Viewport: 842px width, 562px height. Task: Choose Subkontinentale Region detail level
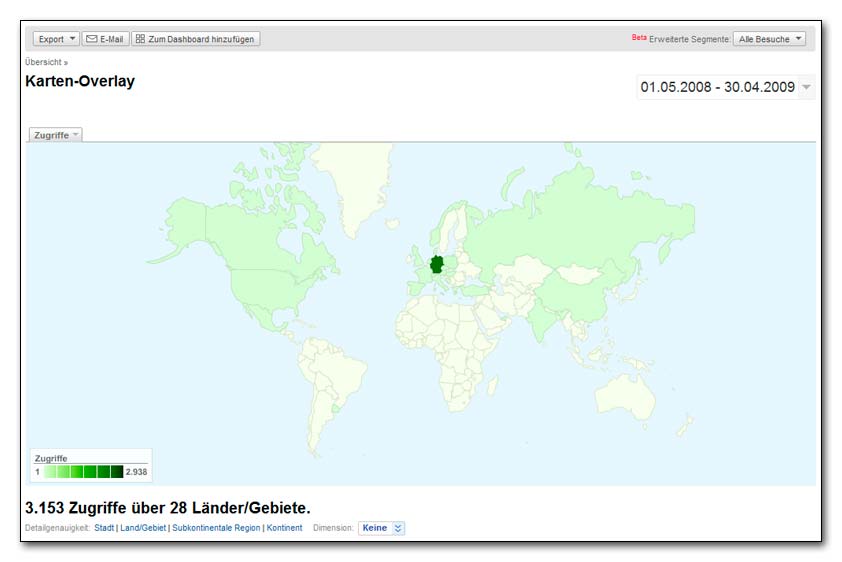click(x=215, y=528)
